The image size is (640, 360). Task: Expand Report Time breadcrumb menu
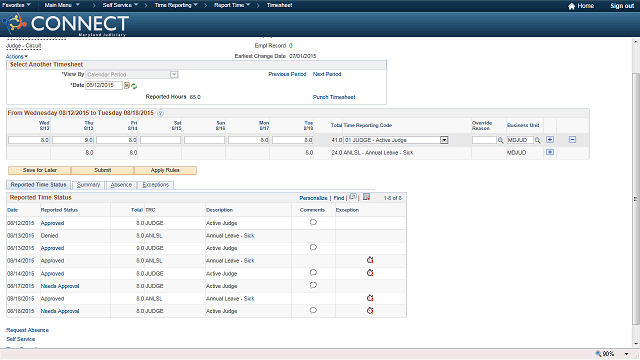(232, 5)
